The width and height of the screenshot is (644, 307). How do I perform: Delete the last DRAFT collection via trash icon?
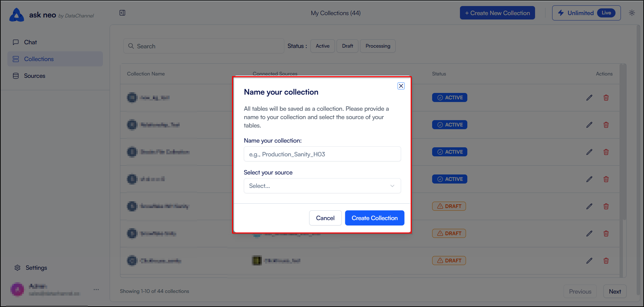tap(606, 261)
